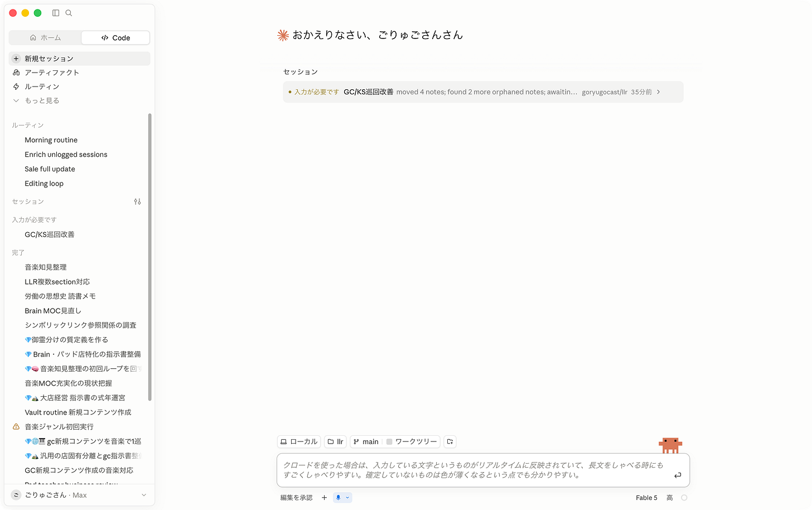Image resolution: width=812 pixels, height=510 pixels.
Task: Open シンボリックリンク参照関係の調査 session
Action: [79, 325]
